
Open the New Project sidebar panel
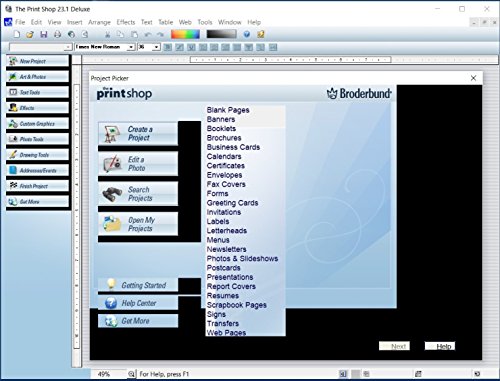pyautogui.click(x=38, y=61)
